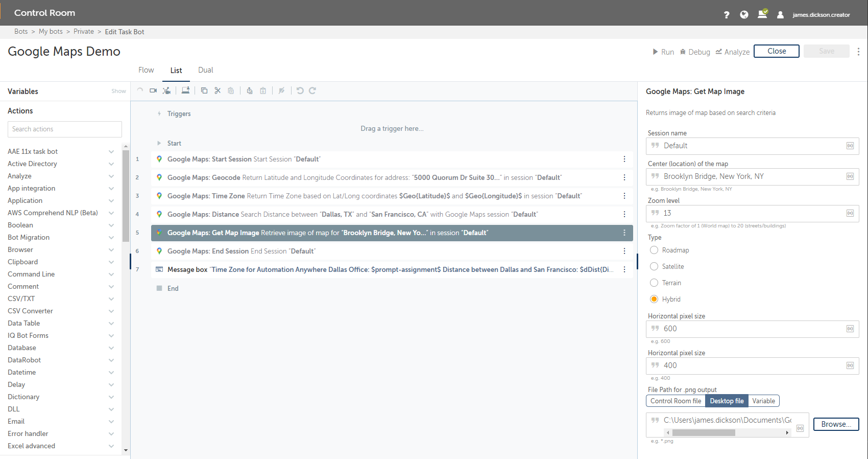Image resolution: width=868 pixels, height=459 pixels.
Task: Switch to the Dual view tab
Action: click(x=206, y=70)
